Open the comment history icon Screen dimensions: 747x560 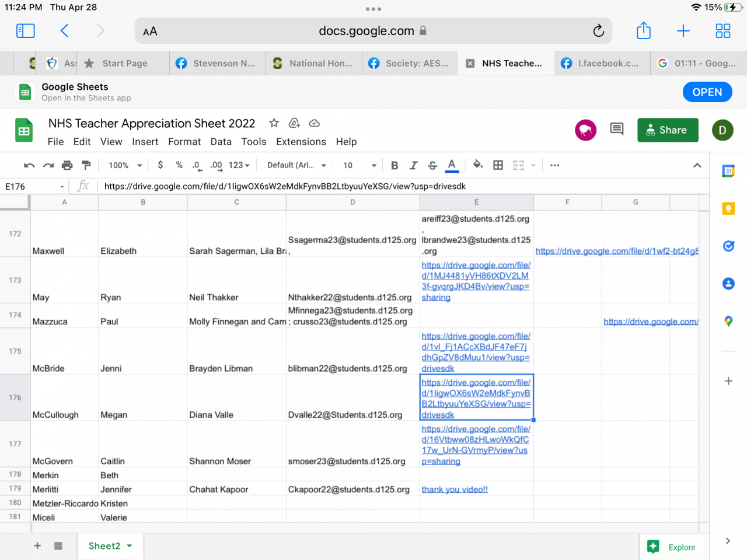[616, 129]
